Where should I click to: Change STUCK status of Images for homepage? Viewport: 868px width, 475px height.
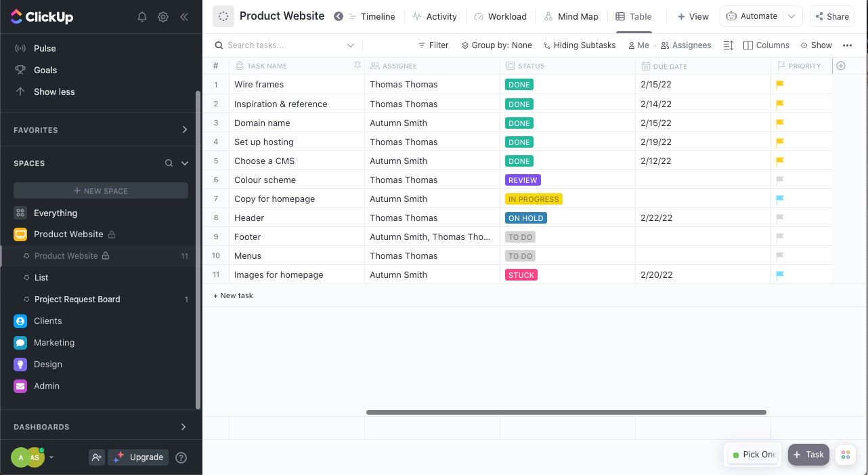point(521,275)
